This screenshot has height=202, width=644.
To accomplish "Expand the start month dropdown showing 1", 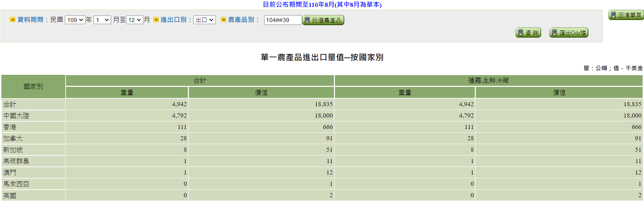I will pos(102,20).
